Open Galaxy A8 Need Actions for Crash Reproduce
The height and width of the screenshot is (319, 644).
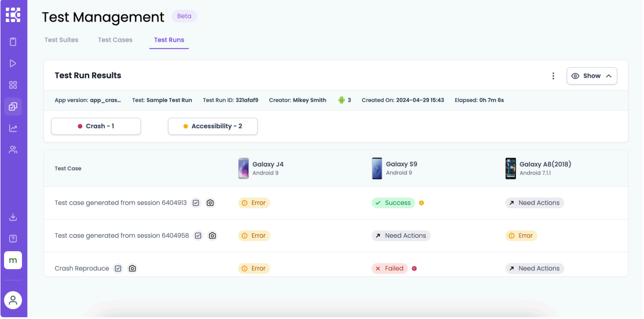coord(535,269)
